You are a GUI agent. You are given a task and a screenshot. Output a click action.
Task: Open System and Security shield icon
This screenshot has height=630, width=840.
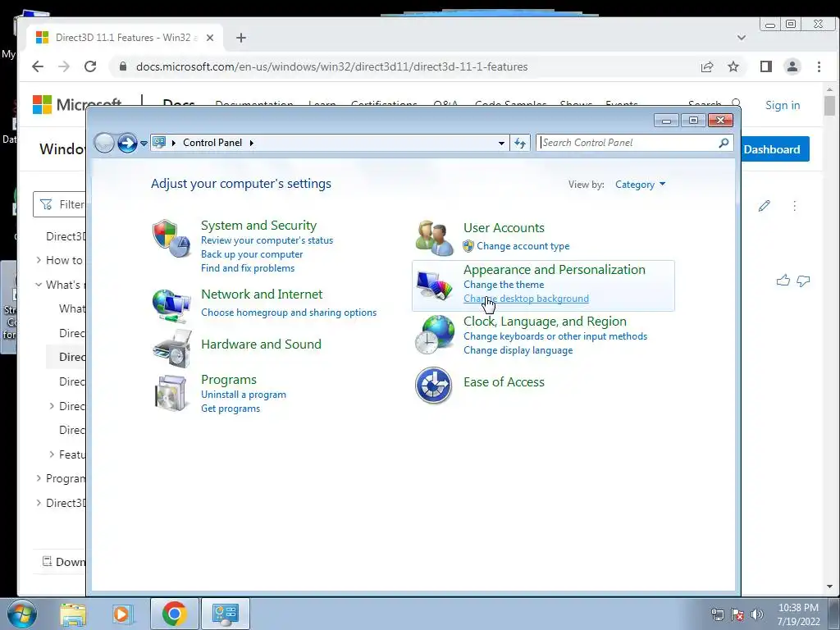[171, 239]
